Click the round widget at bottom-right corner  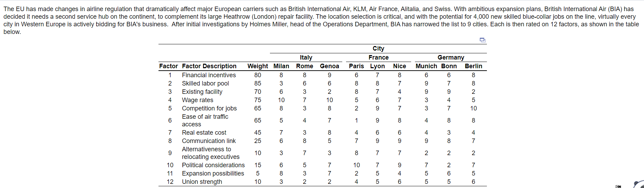(x=639, y=185)
